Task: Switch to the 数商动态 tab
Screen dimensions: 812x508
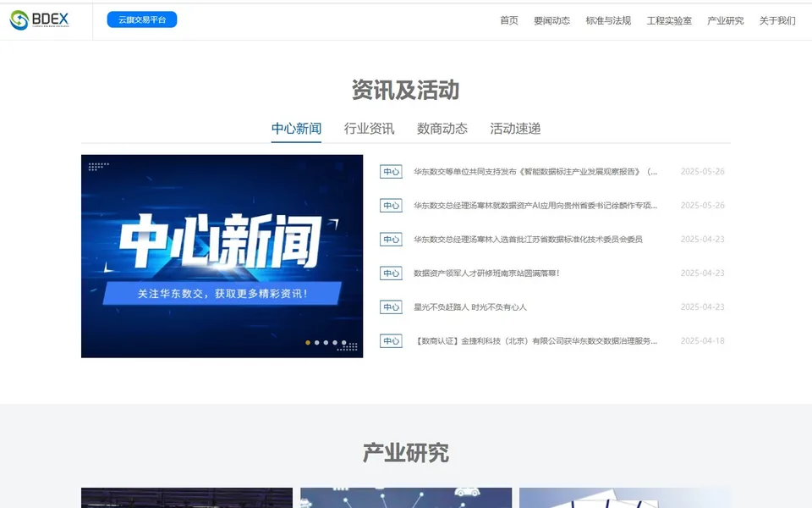Action: (x=442, y=129)
